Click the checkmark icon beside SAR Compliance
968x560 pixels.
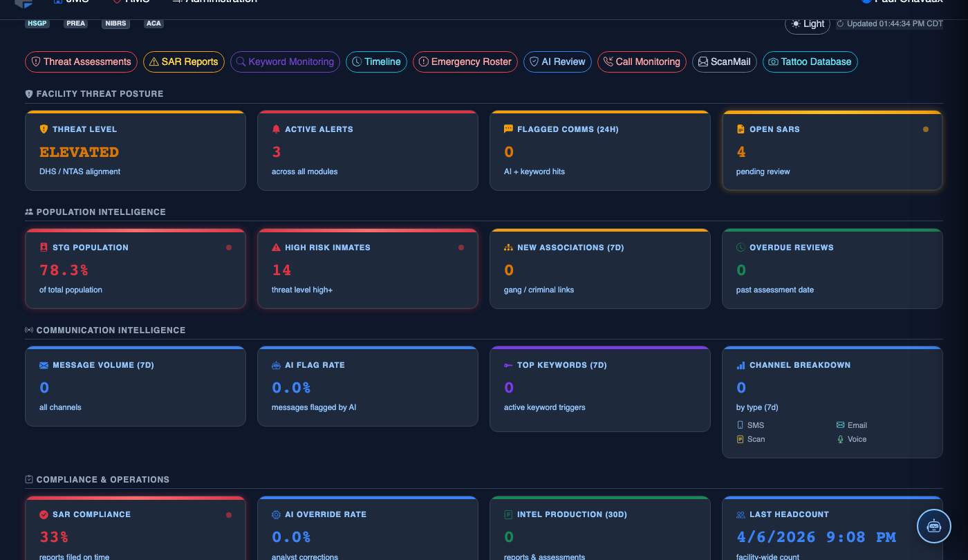coord(44,514)
